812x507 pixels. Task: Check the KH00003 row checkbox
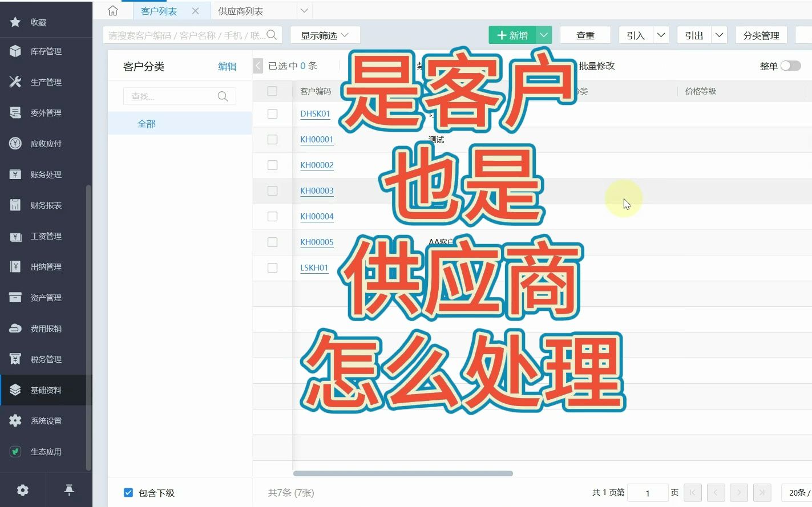[x=272, y=191]
